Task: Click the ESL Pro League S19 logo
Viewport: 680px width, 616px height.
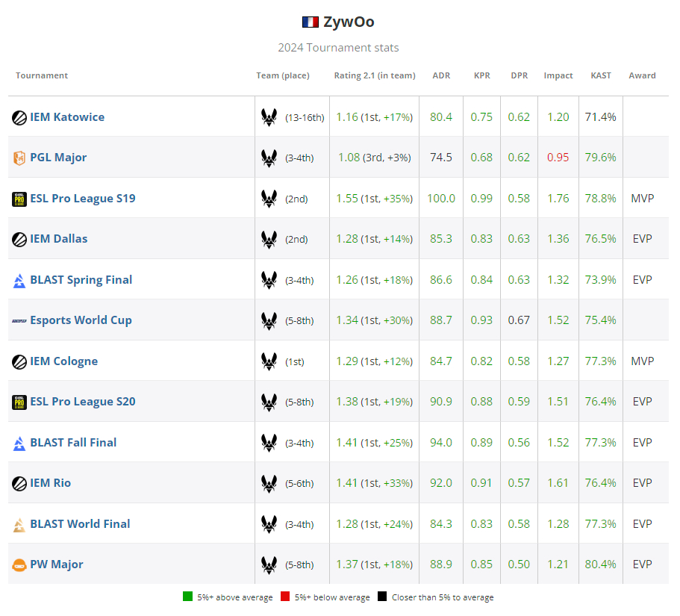Action: coord(18,199)
